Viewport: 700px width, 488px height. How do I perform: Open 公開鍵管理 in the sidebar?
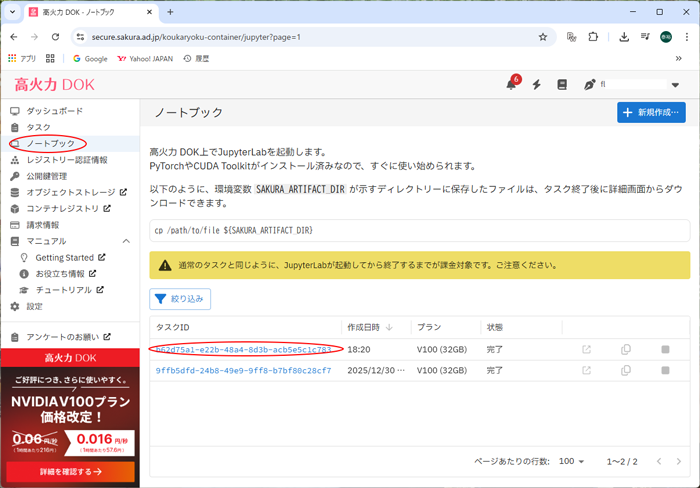tap(46, 176)
